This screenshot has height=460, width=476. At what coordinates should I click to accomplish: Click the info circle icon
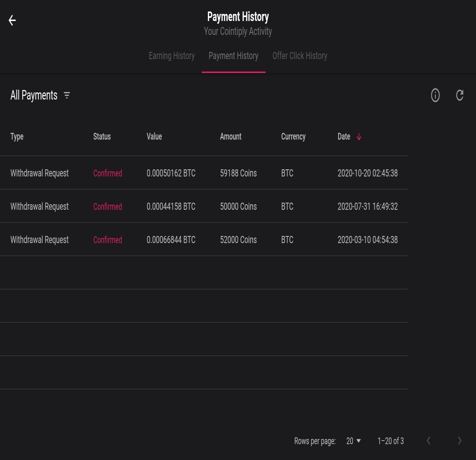pos(435,95)
